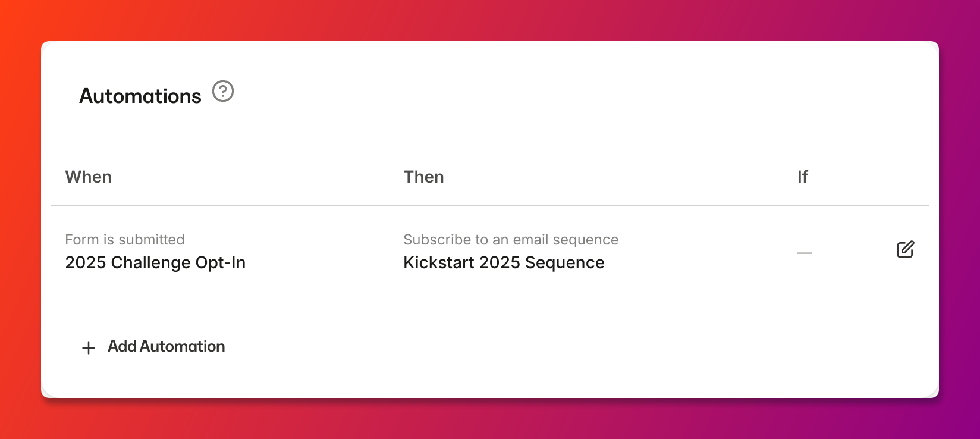Click the Subscribe to an email sequence label
980x439 pixels.
tap(511, 240)
